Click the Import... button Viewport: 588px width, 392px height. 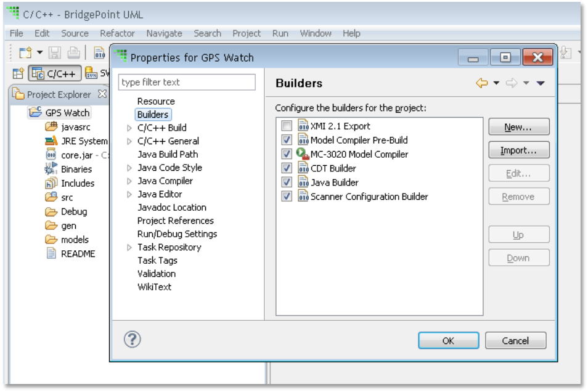coord(518,150)
